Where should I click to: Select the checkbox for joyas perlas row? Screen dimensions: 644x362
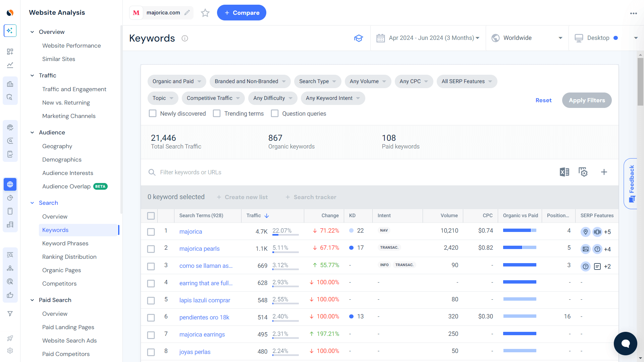point(151,352)
